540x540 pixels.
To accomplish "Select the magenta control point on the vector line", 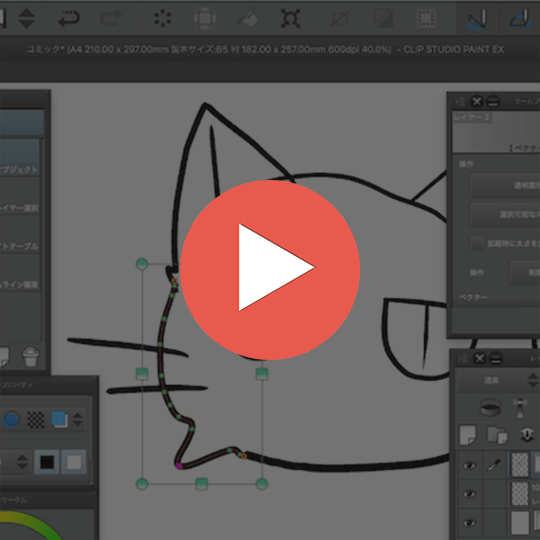I will [179, 466].
